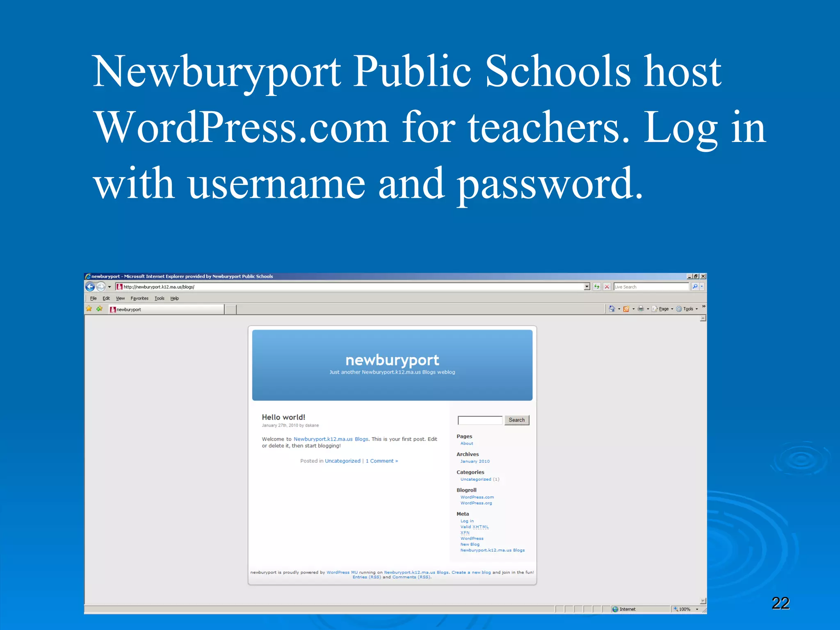Open the About page link
Viewport: 840px width, 630px height.
[x=467, y=443]
